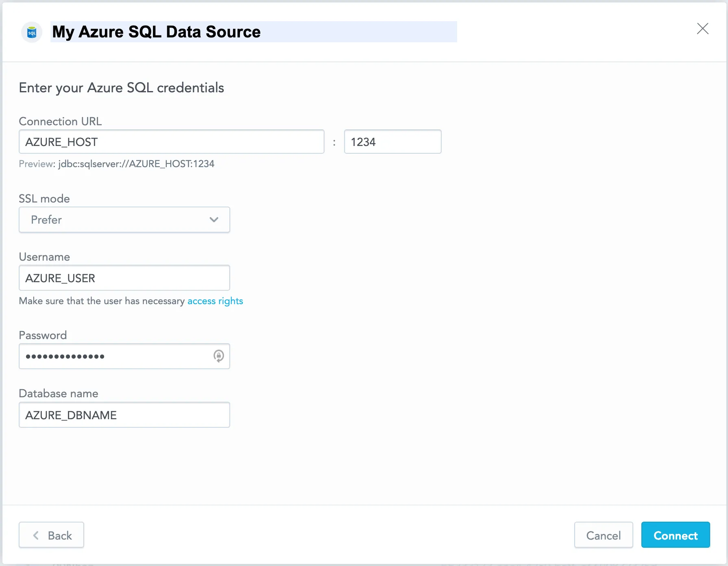
Task: Click the back chevron arrow icon
Action: [x=36, y=535]
